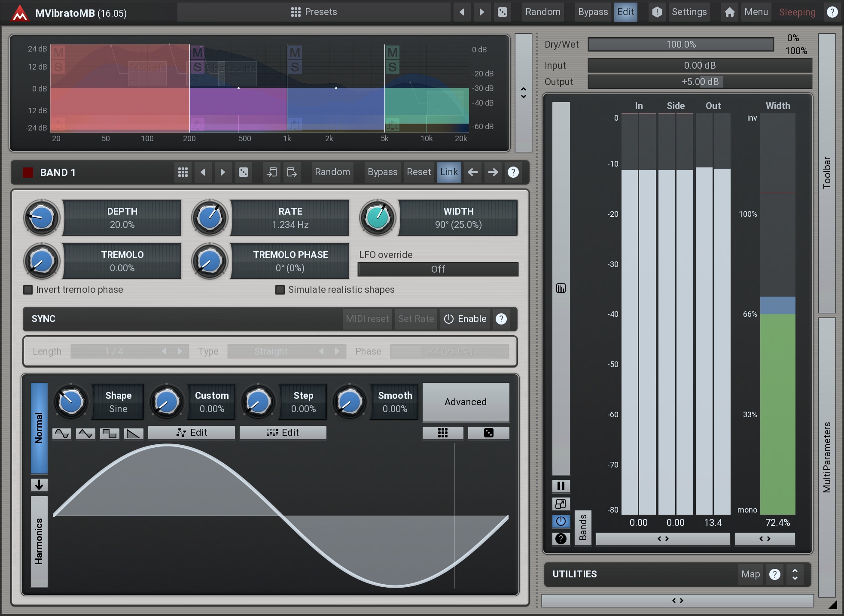Select the sawtooth wave shape icon
This screenshot has width=844, height=616.
pos(134,434)
